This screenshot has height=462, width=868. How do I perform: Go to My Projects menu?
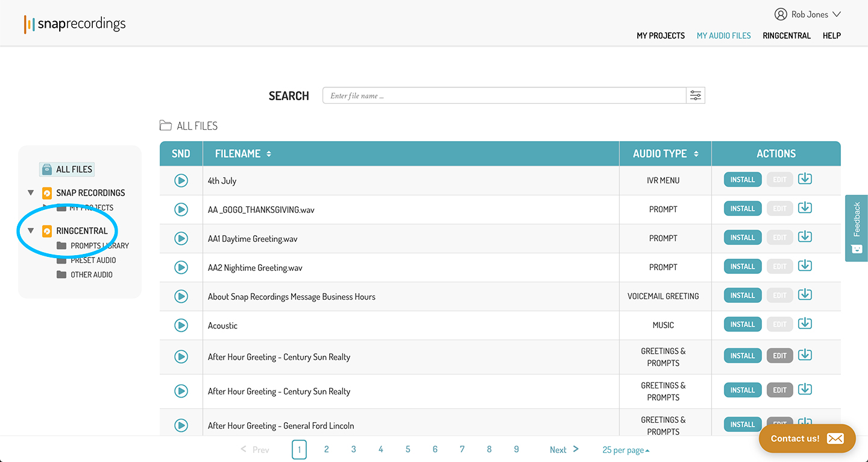661,36
